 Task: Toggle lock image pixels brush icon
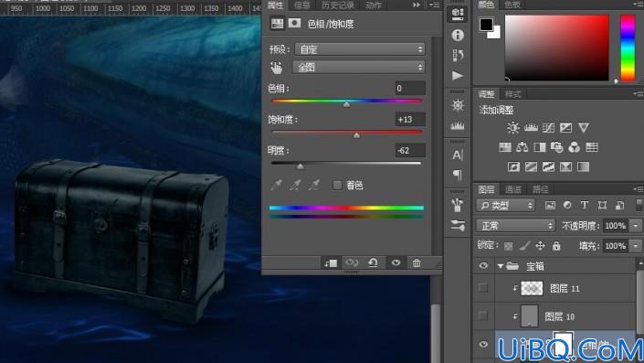click(x=524, y=246)
